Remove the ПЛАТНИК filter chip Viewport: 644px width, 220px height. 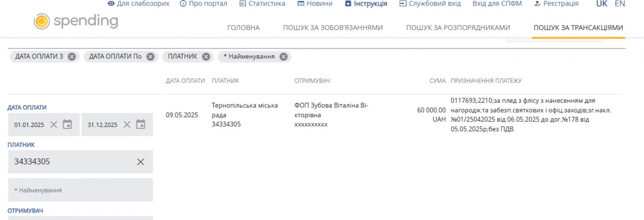206,57
